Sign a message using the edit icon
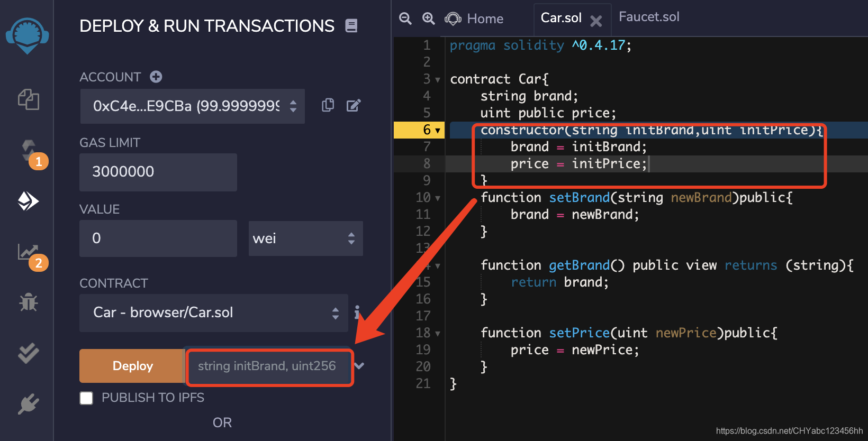The height and width of the screenshot is (441, 868). pyautogui.click(x=354, y=105)
